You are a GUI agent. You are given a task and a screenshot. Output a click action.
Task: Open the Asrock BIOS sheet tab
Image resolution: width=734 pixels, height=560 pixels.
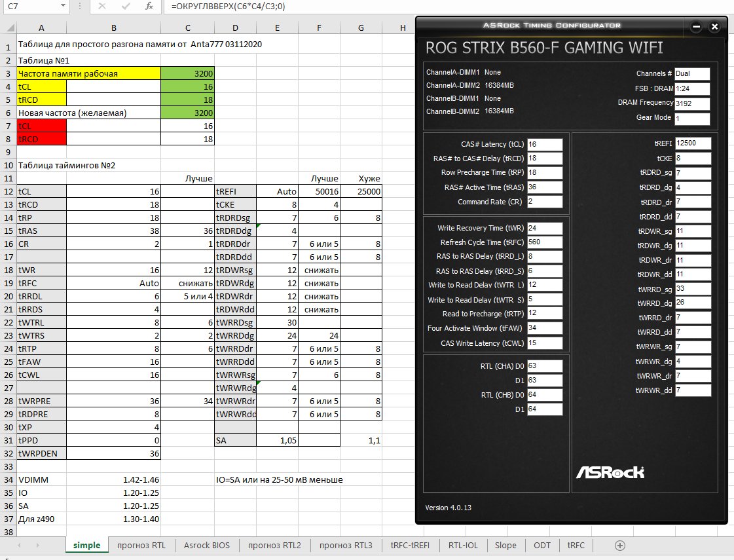coord(206,545)
